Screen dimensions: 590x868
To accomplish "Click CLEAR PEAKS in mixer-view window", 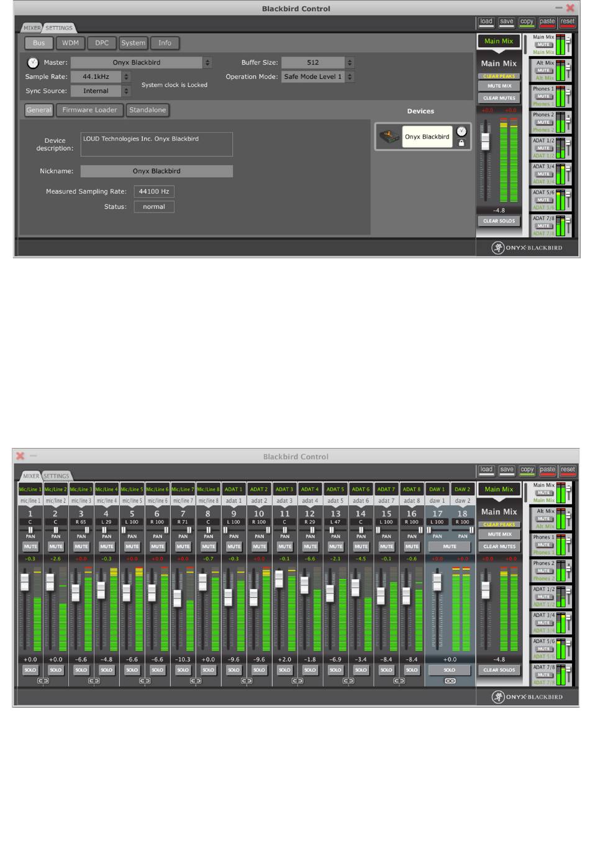I will coord(499,524).
